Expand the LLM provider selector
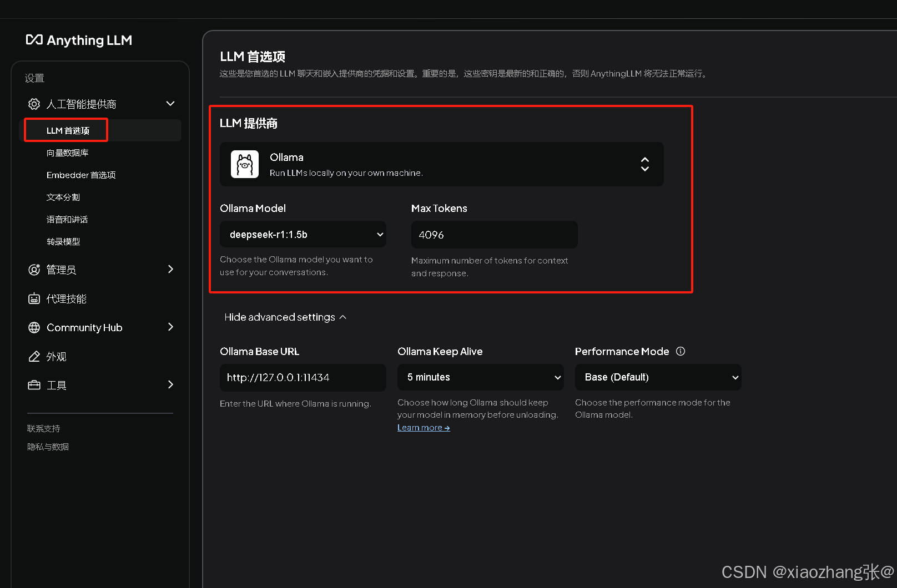 pos(644,164)
